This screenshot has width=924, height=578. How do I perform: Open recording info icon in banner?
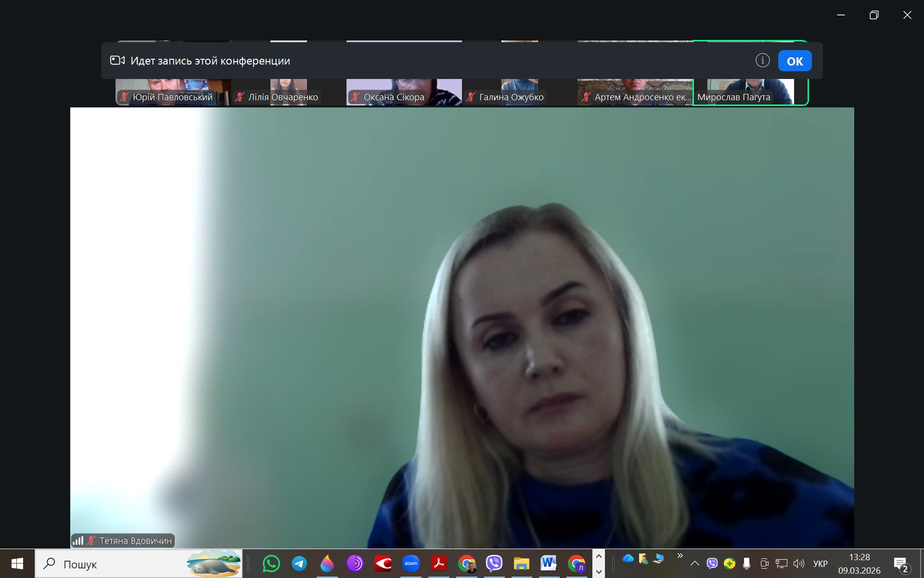click(x=762, y=61)
